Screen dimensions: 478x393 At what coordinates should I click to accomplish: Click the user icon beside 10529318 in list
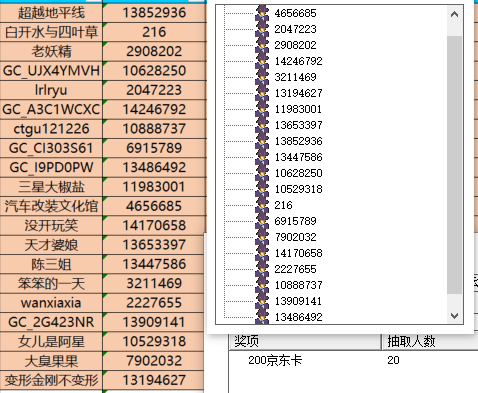[x=262, y=189]
